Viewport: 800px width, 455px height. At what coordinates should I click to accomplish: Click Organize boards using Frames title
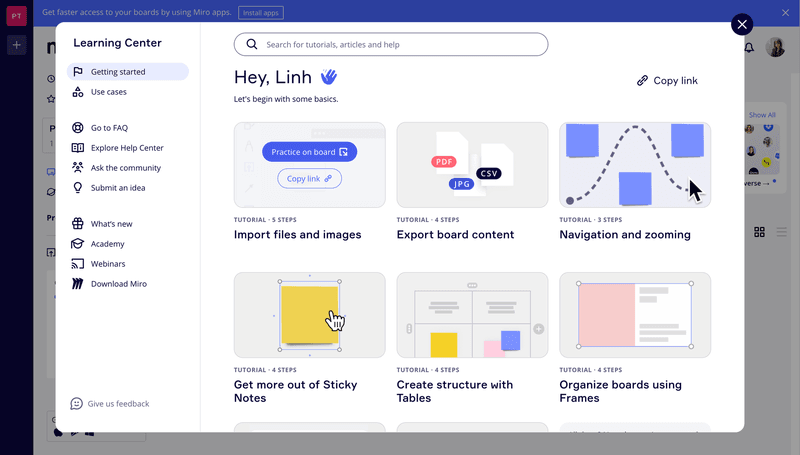point(620,391)
